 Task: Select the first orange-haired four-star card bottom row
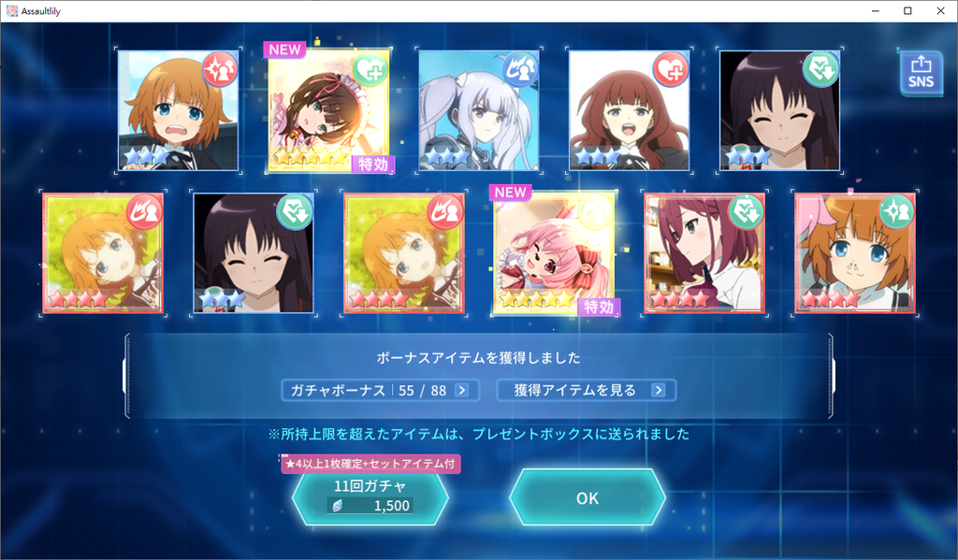click(x=103, y=253)
